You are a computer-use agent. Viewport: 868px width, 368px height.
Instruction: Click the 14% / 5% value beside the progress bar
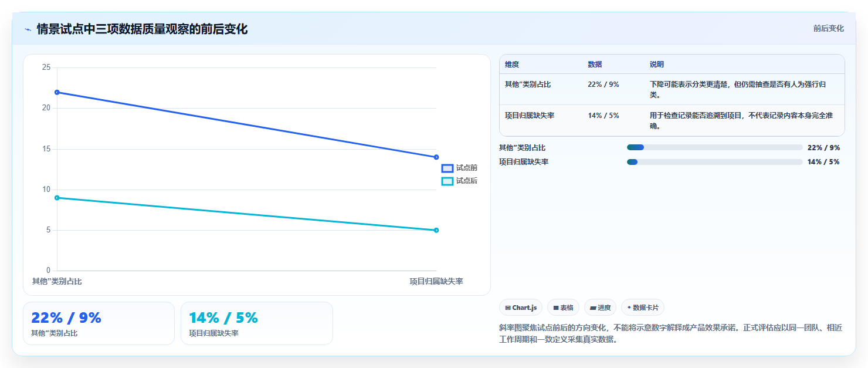coord(823,162)
